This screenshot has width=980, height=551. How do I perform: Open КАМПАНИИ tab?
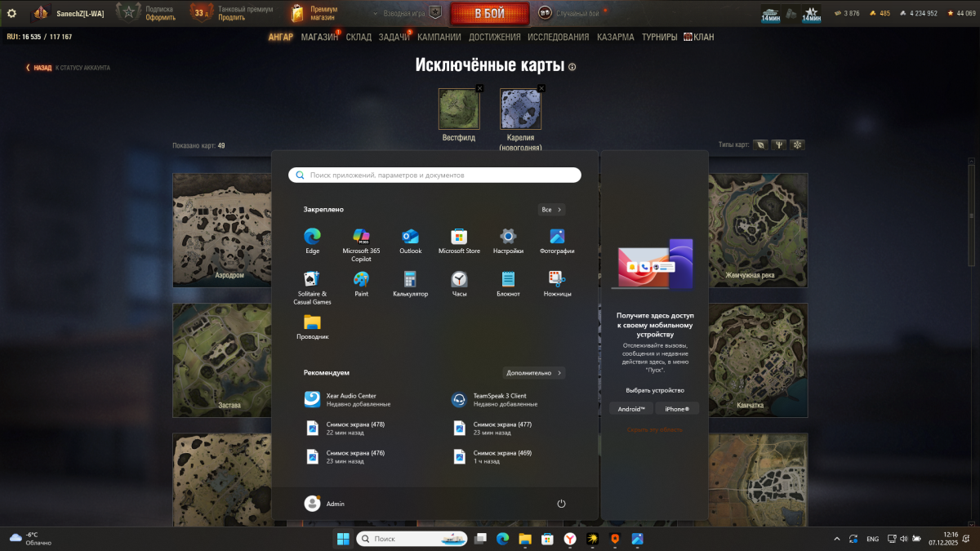coord(439,37)
